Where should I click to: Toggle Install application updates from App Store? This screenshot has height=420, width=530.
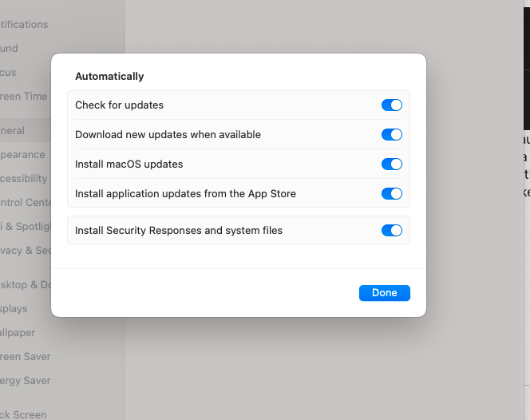(x=391, y=194)
